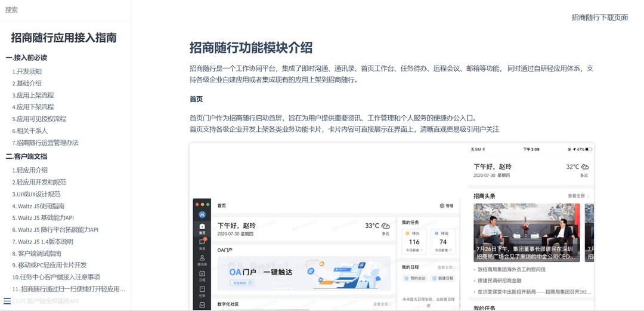Open 11. 招商随行通过扫一扫便捷打开轻应用 entry
This screenshot has width=644, height=311.
[x=69, y=289]
